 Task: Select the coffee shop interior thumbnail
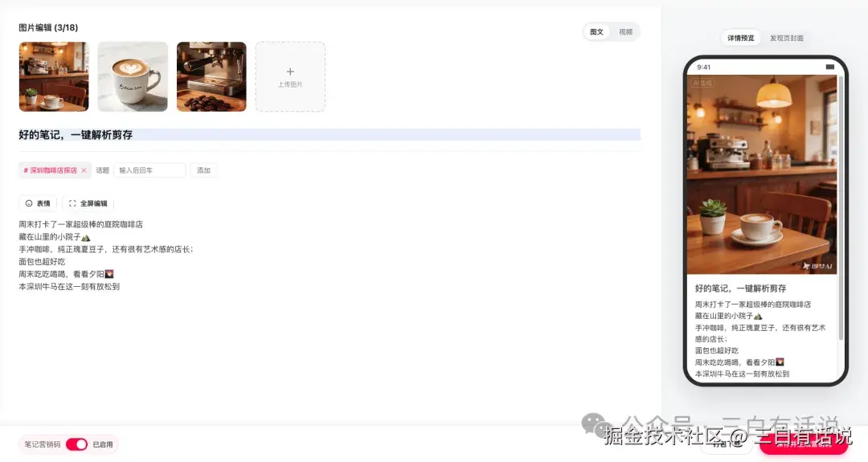[x=54, y=76]
